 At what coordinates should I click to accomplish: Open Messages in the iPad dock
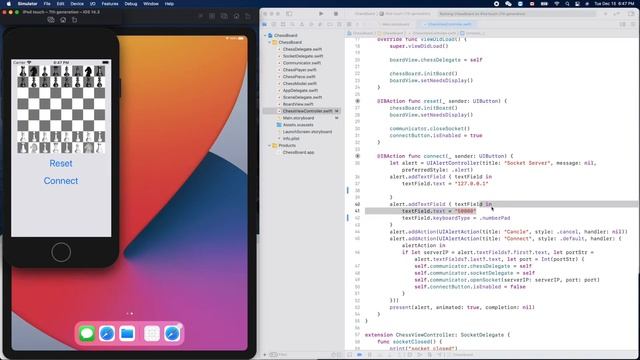[x=87, y=333]
